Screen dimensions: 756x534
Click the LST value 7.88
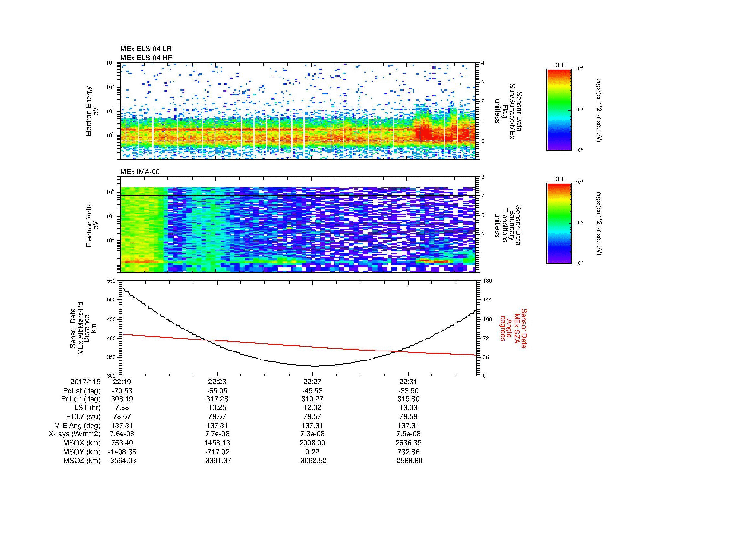coord(122,408)
